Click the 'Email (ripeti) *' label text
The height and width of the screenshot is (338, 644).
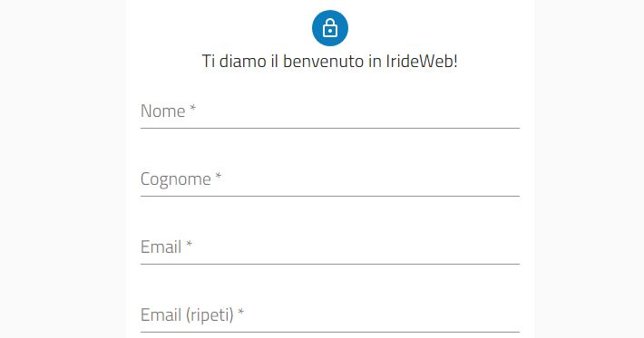192,315
